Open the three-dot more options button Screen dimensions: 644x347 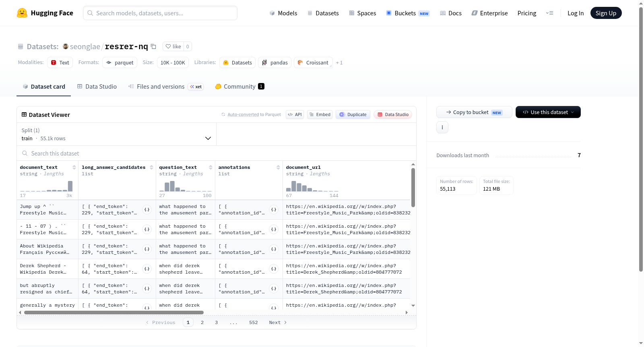tap(442, 127)
